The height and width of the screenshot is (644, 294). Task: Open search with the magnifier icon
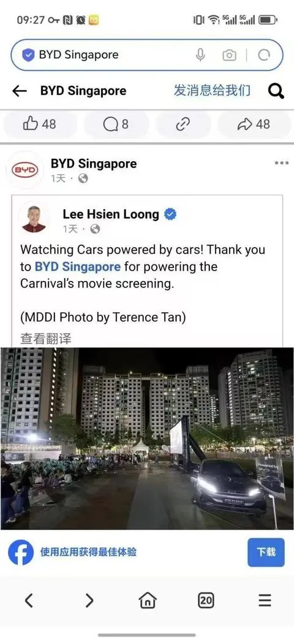pyautogui.click(x=276, y=91)
